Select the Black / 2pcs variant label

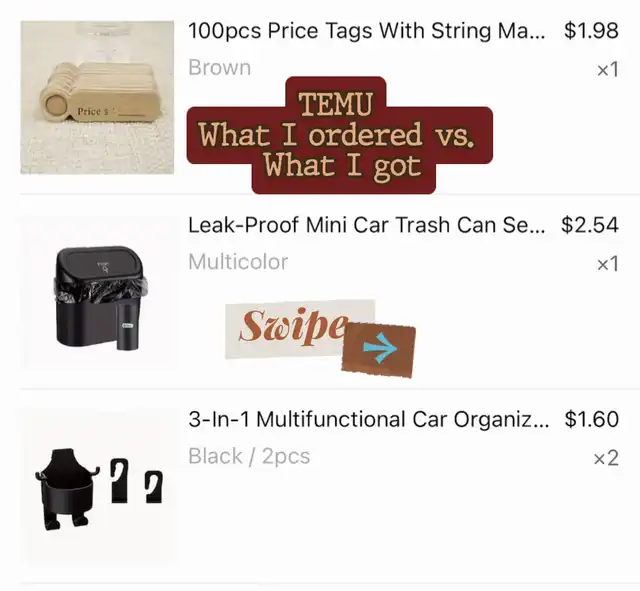point(249,456)
